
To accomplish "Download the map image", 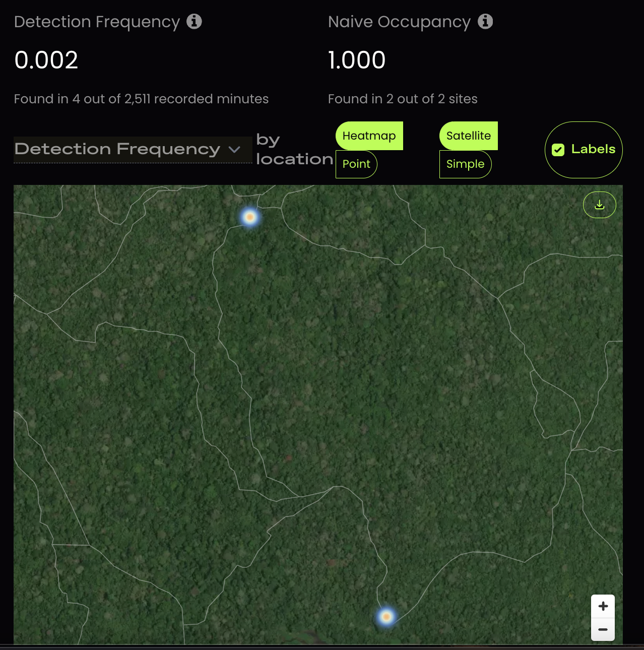I will [x=599, y=205].
